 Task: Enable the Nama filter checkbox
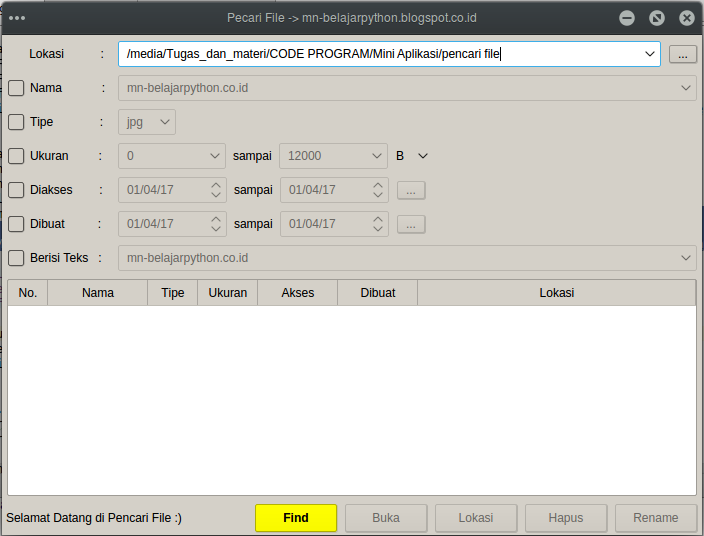point(16,88)
